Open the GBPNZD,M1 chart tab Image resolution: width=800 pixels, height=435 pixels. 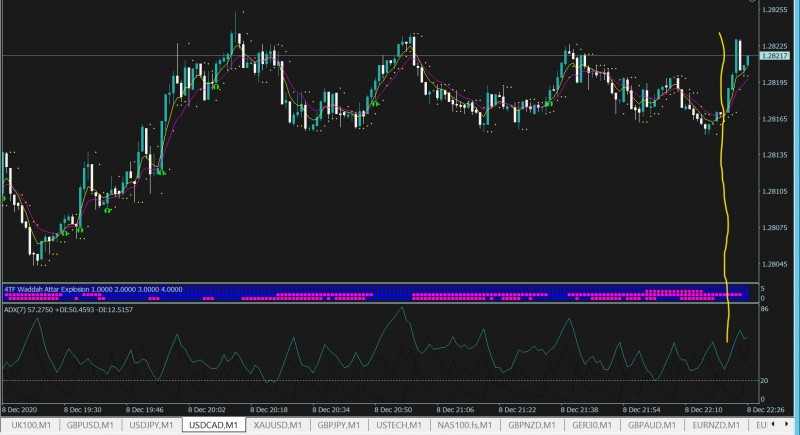pyautogui.click(x=532, y=425)
